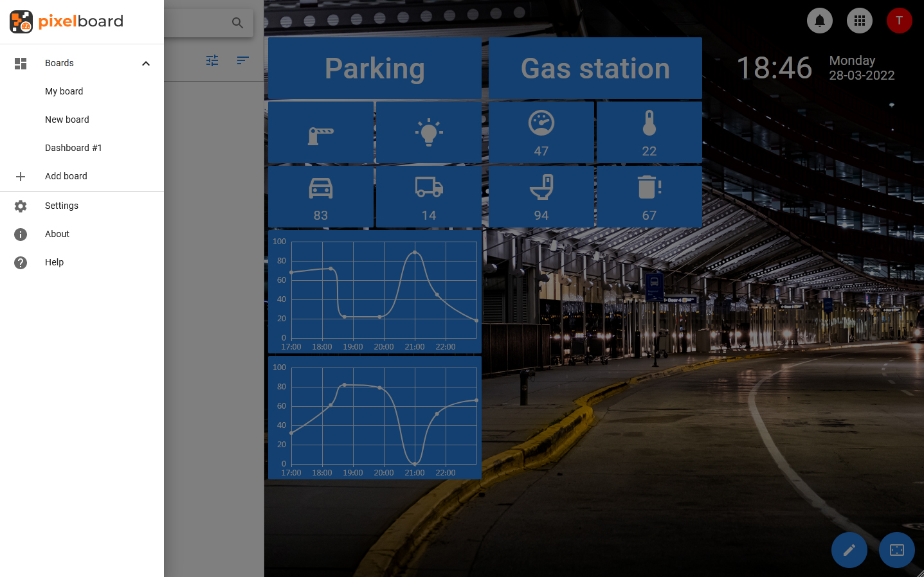924x577 pixels.
Task: Open My board from sidebar
Action: point(64,91)
